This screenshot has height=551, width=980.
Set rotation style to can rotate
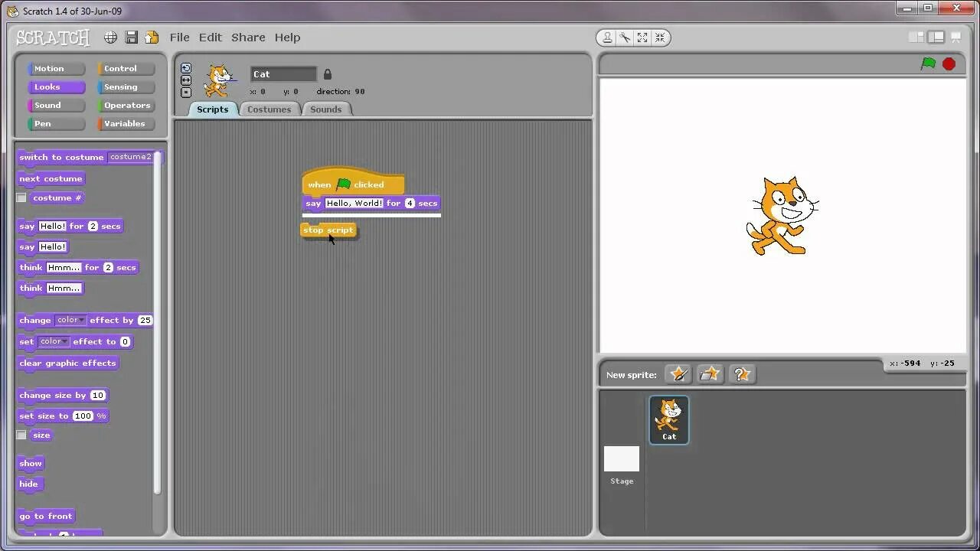point(186,68)
